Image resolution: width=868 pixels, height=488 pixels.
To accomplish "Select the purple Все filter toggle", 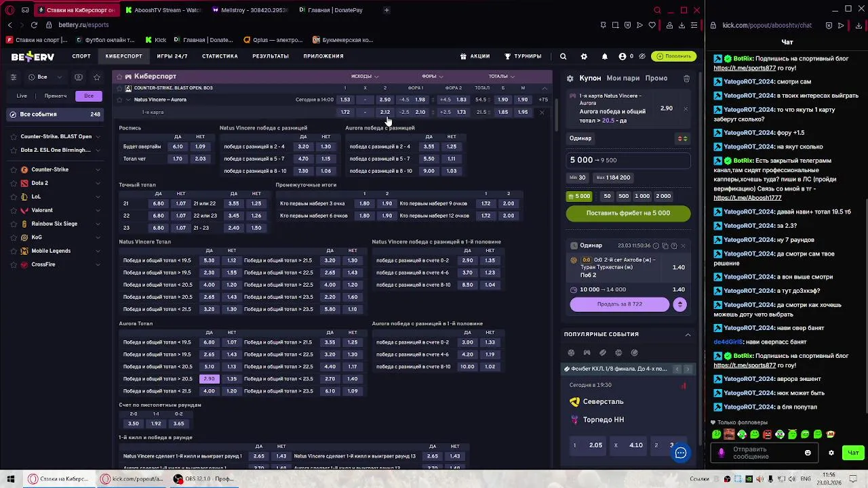I will [89, 96].
